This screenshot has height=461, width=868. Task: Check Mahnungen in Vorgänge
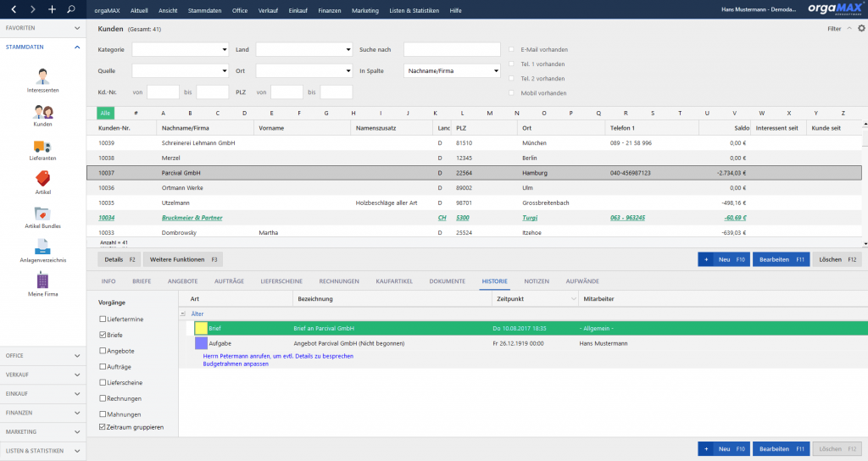103,414
